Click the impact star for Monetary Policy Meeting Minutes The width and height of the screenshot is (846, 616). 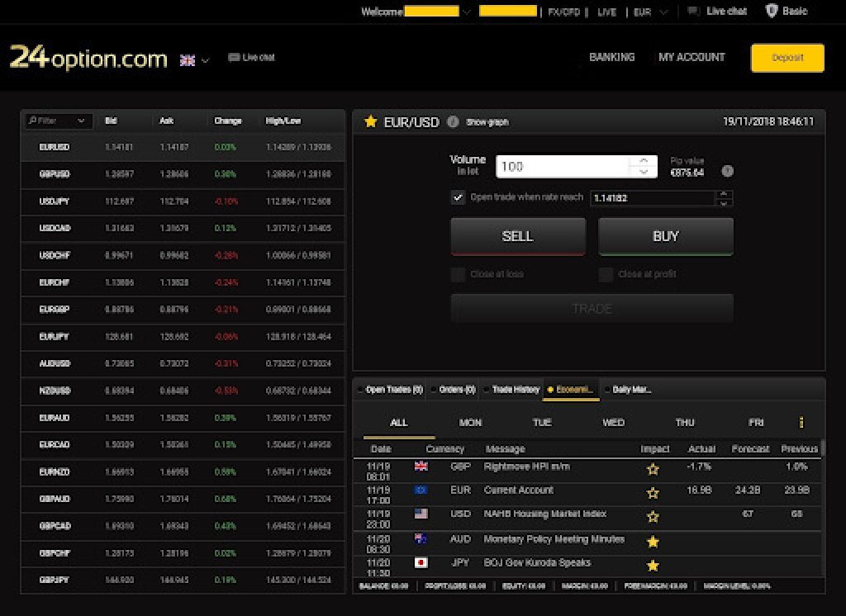tap(653, 542)
